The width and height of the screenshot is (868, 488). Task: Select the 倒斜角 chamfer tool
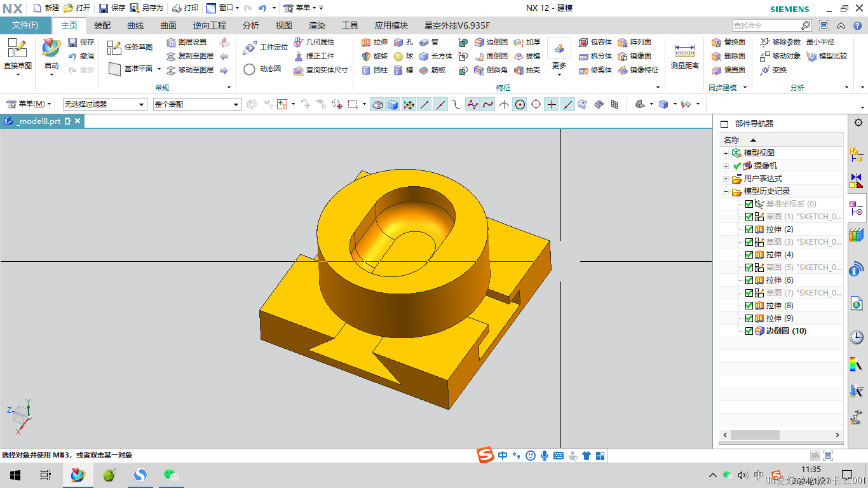pyautogui.click(x=491, y=70)
